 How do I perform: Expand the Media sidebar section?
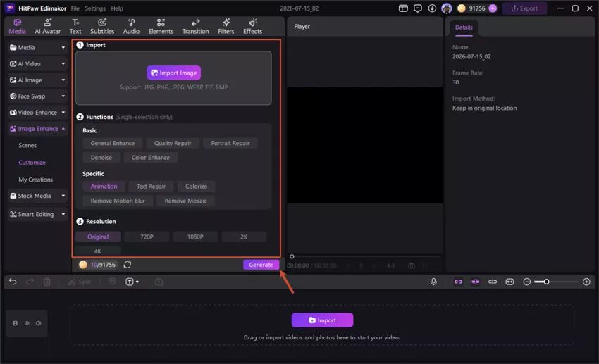pos(37,47)
